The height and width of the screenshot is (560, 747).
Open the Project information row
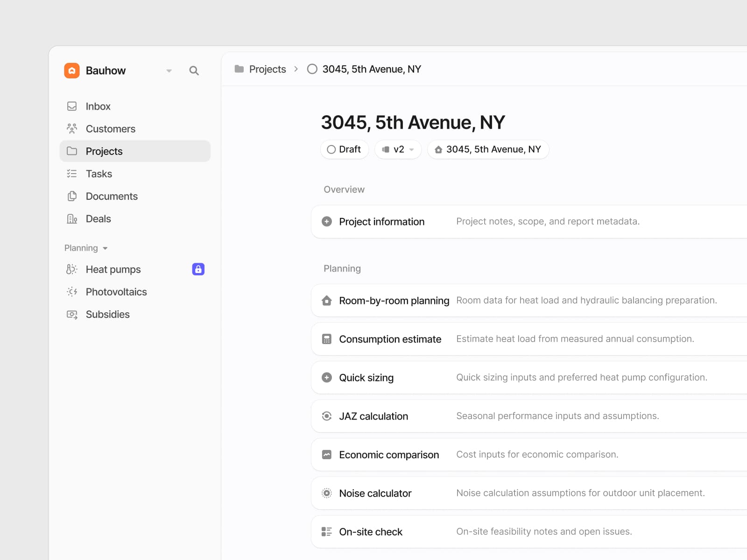529,222
